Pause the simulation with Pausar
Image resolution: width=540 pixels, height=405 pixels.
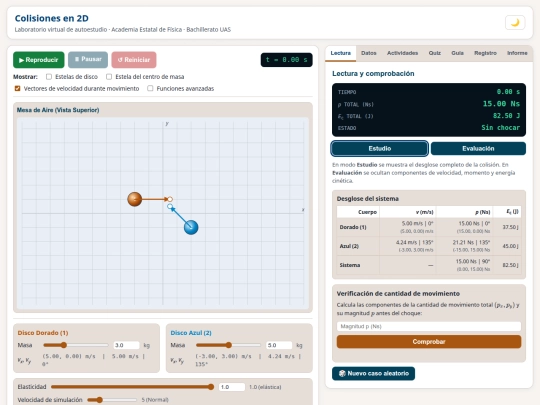click(x=88, y=60)
